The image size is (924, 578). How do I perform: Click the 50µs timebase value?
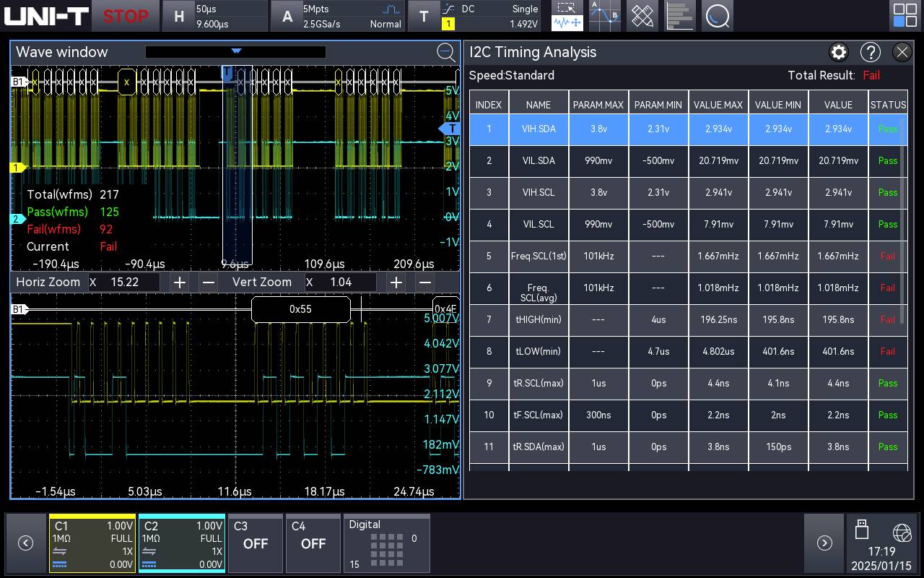(206, 9)
